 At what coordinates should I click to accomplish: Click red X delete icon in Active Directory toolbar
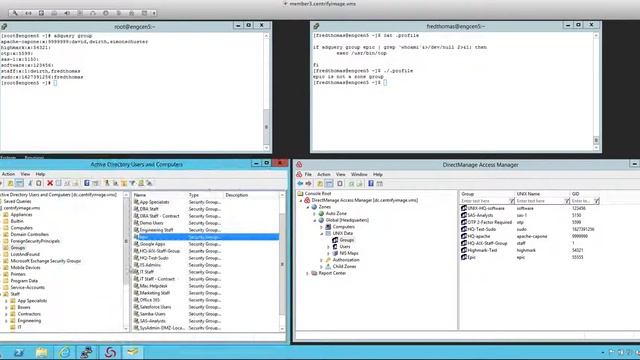pos(50,183)
